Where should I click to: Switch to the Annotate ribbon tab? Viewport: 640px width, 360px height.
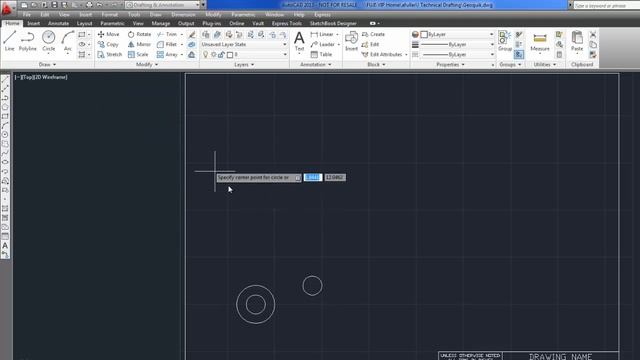click(x=58, y=23)
